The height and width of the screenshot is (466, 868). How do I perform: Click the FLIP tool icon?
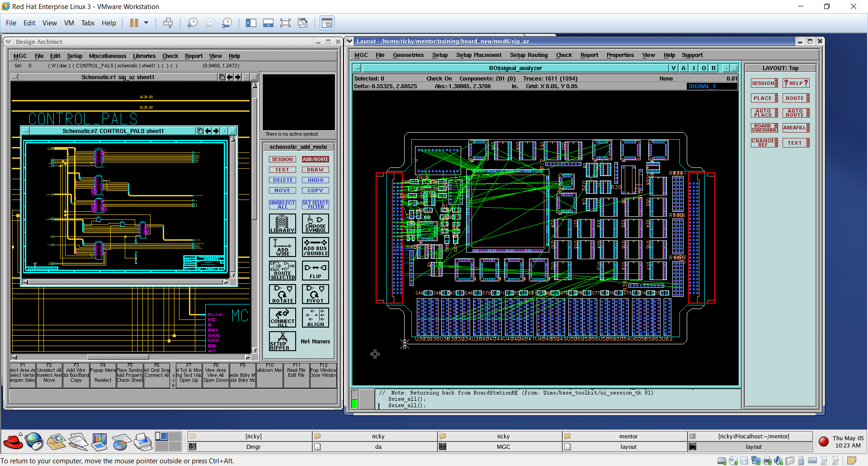point(315,271)
